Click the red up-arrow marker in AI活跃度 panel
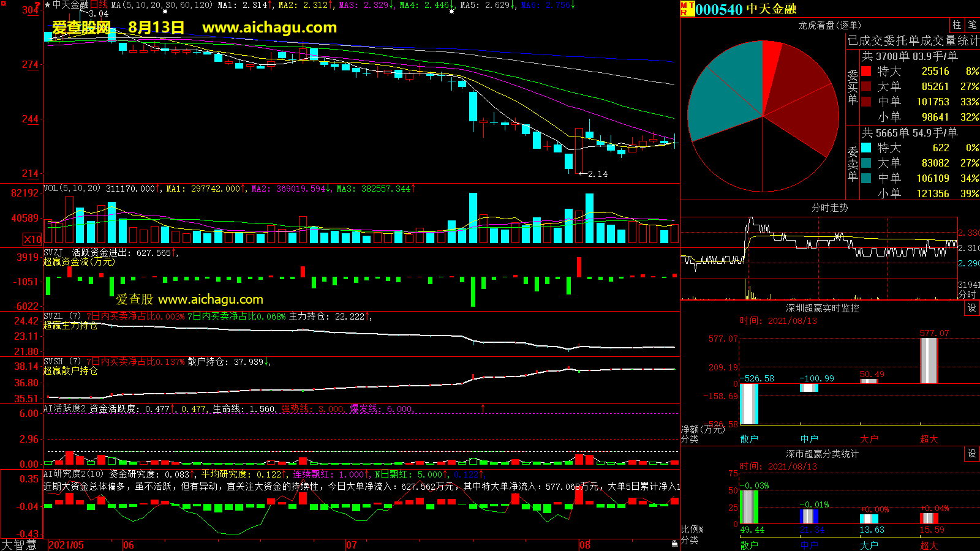The width and height of the screenshot is (980, 551). (483, 408)
